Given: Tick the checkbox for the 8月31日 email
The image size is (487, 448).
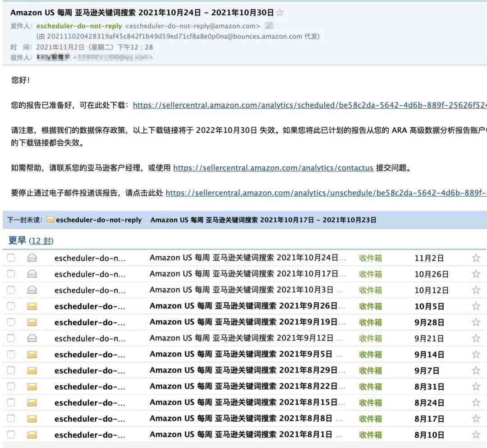Looking at the screenshot, I should coord(11,387).
